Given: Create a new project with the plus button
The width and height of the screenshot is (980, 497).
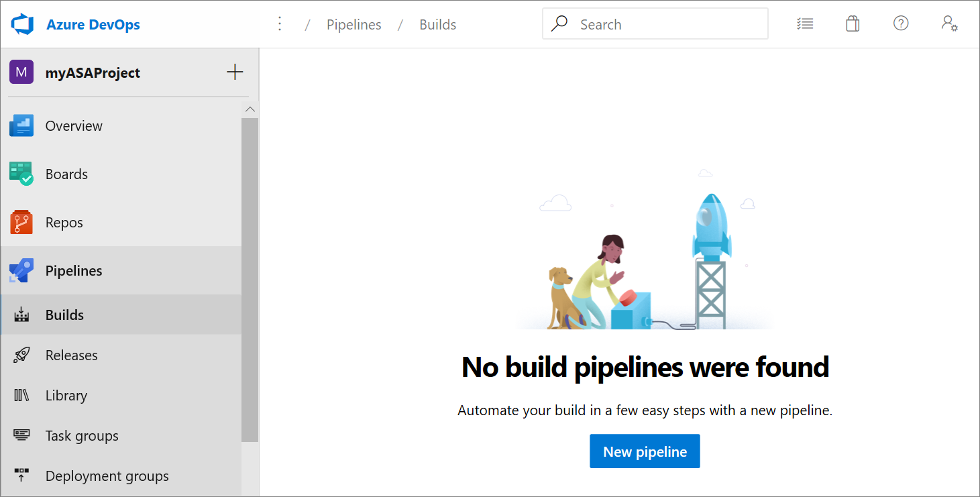Looking at the screenshot, I should [235, 71].
